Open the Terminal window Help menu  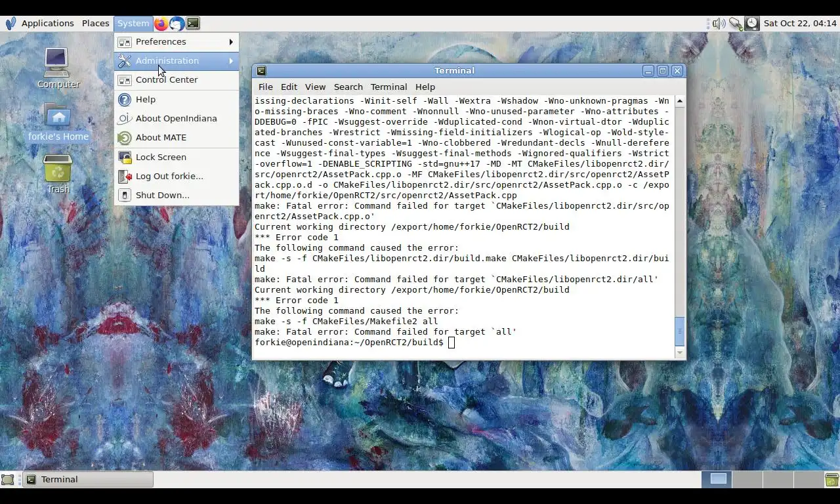click(x=425, y=87)
